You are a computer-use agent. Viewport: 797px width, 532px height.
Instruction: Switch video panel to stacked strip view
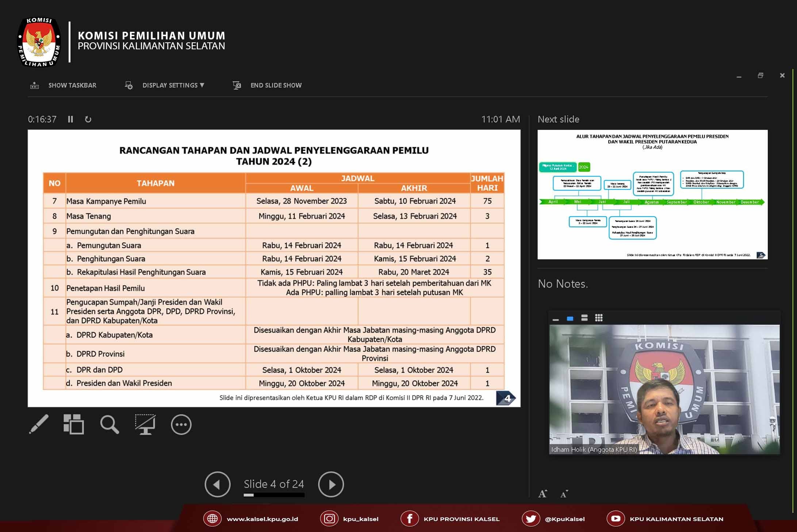(585, 318)
